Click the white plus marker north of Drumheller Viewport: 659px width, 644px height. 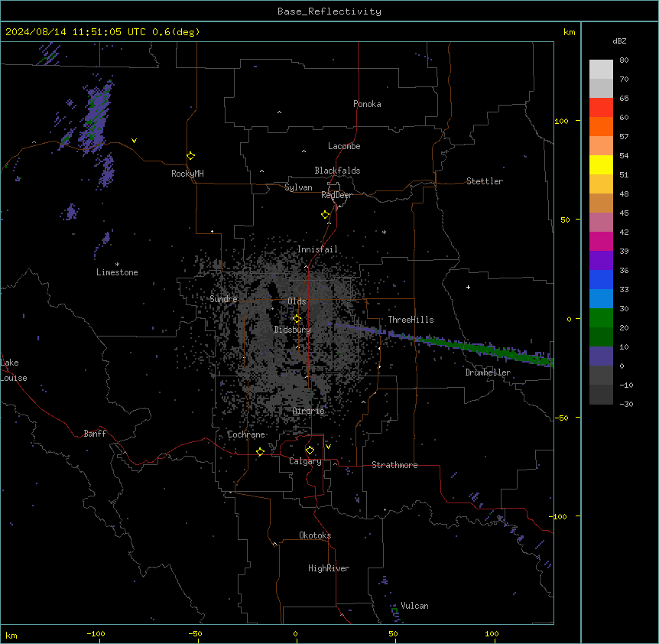coord(468,287)
